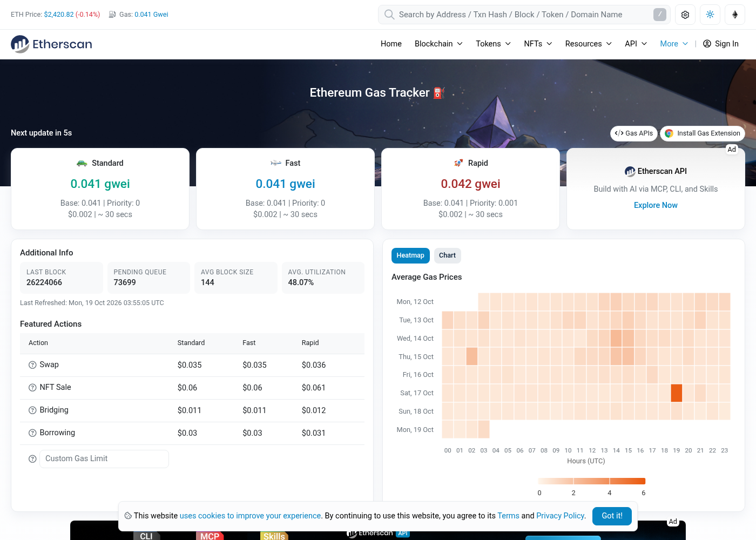This screenshot has width=756, height=540.
Task: Expand the Tokens menu
Action: (493, 44)
